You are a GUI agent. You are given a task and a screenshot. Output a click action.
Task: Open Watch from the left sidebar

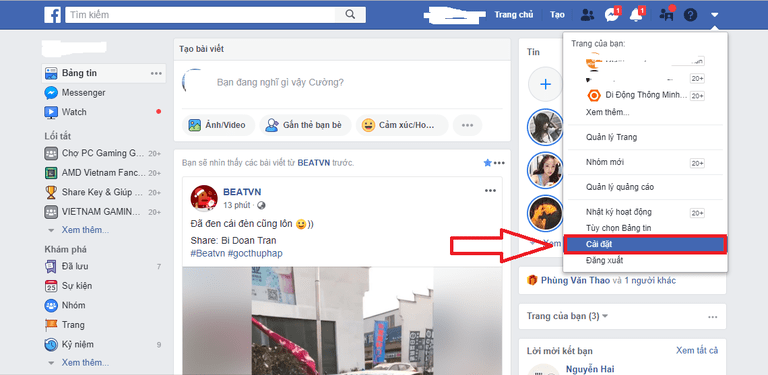tap(73, 112)
